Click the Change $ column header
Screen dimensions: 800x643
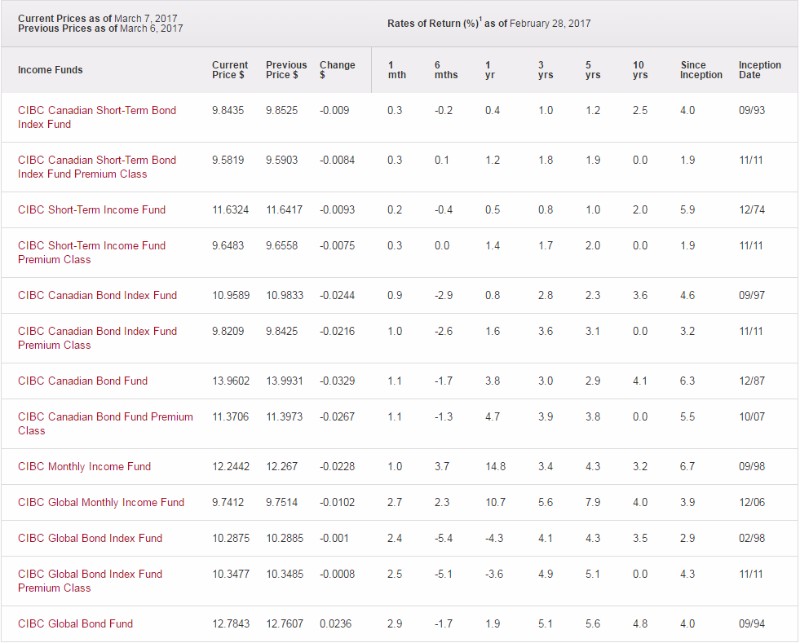click(x=337, y=70)
